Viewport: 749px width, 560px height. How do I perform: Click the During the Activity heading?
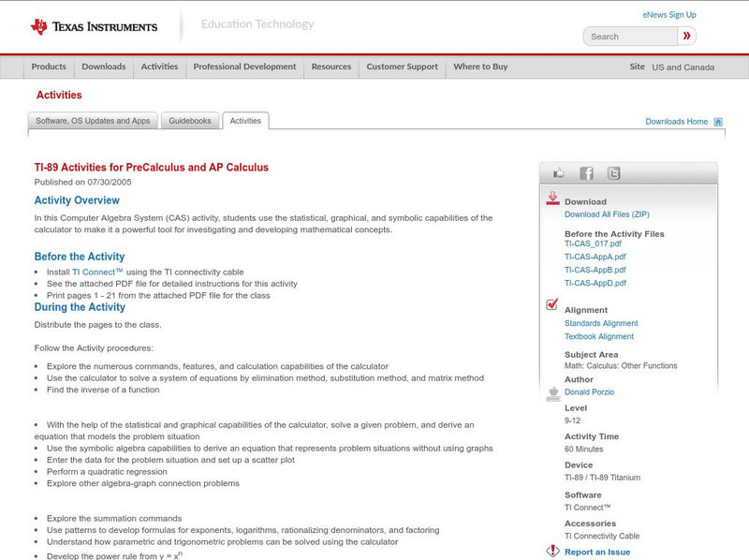pos(80,307)
